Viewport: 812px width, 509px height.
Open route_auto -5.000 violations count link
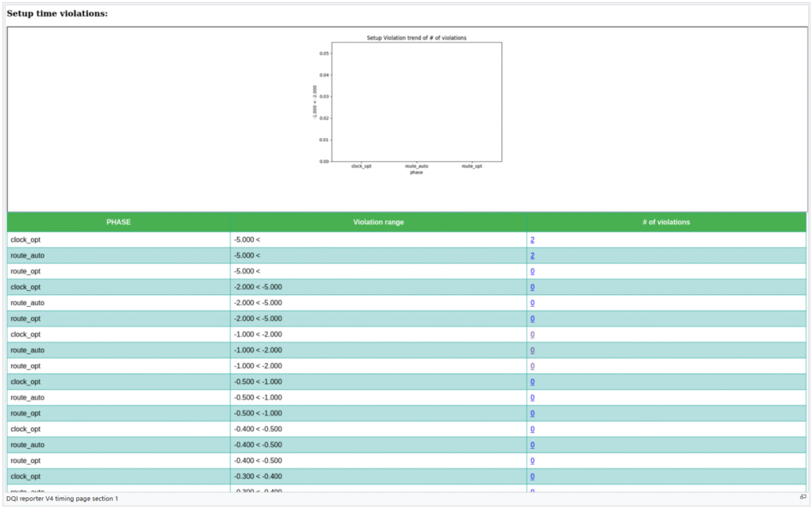(x=532, y=255)
